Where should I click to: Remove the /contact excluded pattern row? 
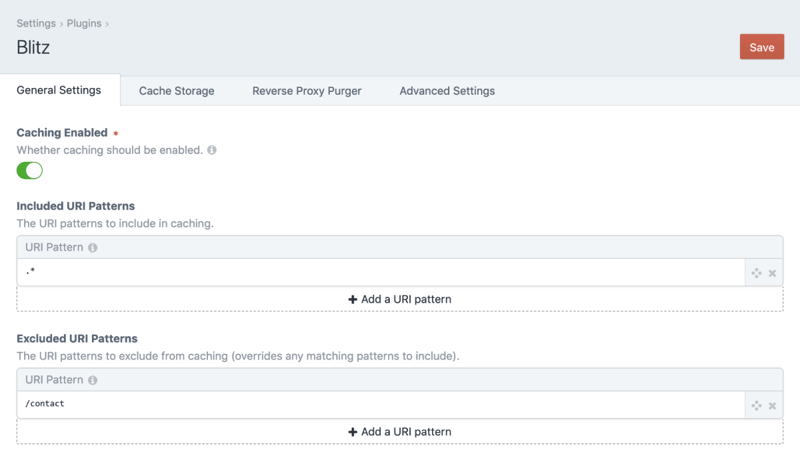coord(772,405)
